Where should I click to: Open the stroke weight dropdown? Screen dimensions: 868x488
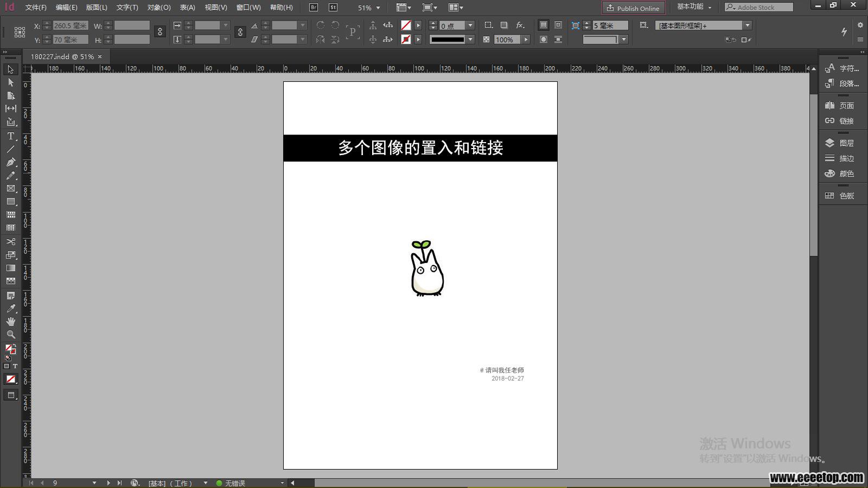click(x=471, y=25)
